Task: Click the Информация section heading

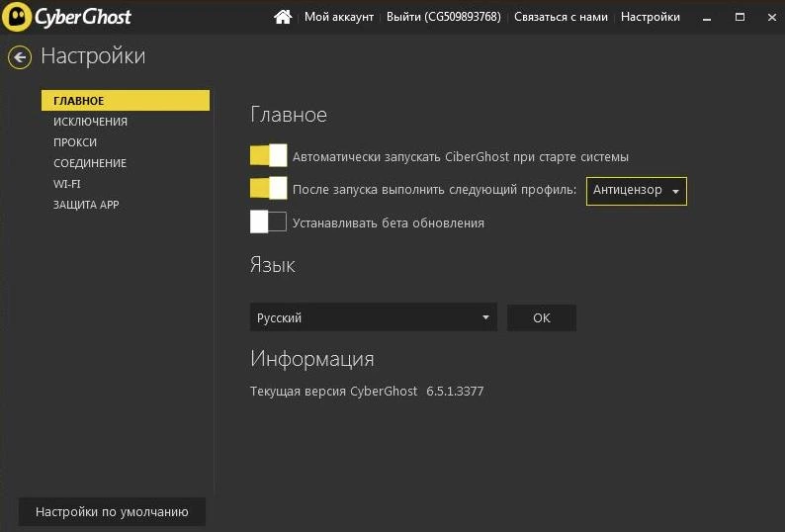Action: coord(311,359)
